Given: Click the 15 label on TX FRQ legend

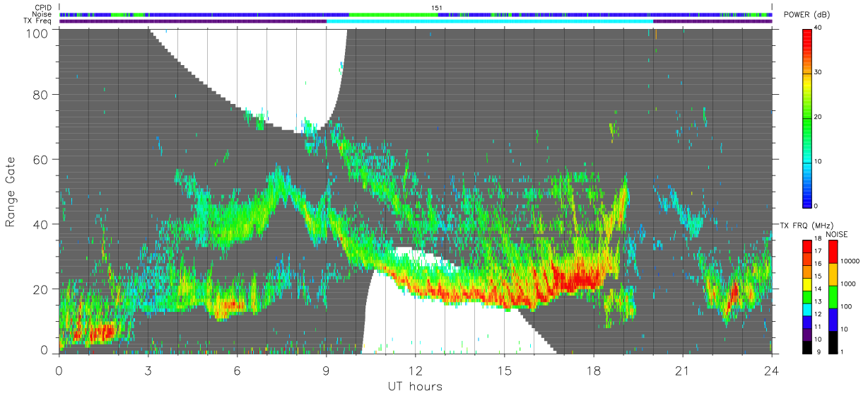Looking at the screenshot, I should 817,276.
